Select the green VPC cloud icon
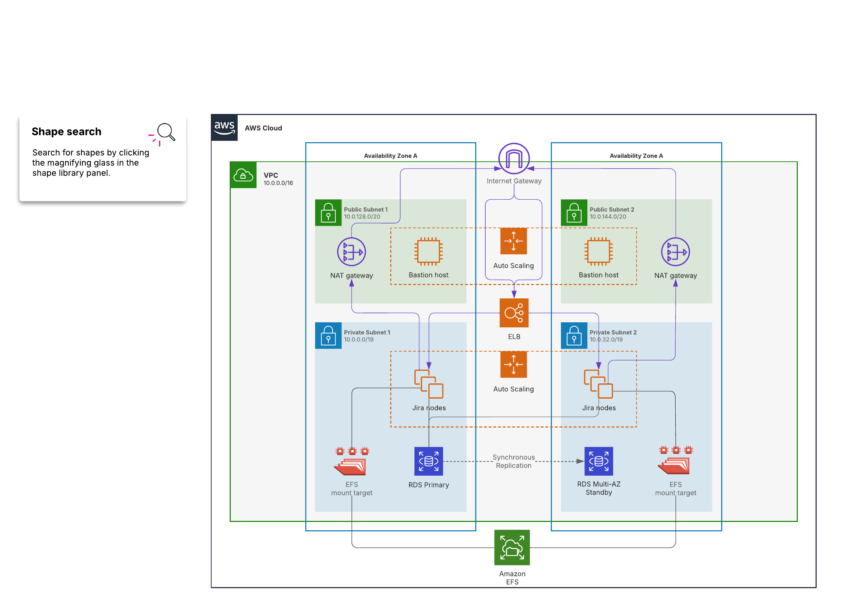This screenshot has height=616, width=868. coord(243,175)
